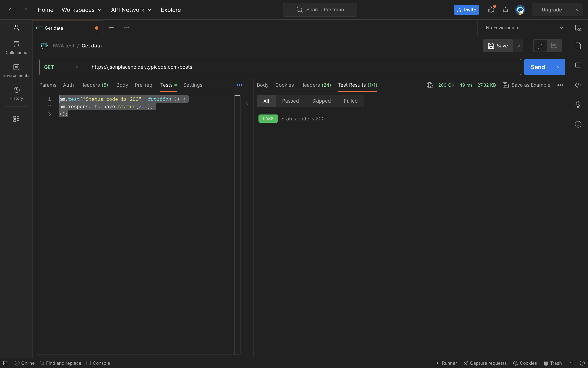This screenshot has height=368, width=588.
Task: Click Save as Example
Action: (x=526, y=85)
